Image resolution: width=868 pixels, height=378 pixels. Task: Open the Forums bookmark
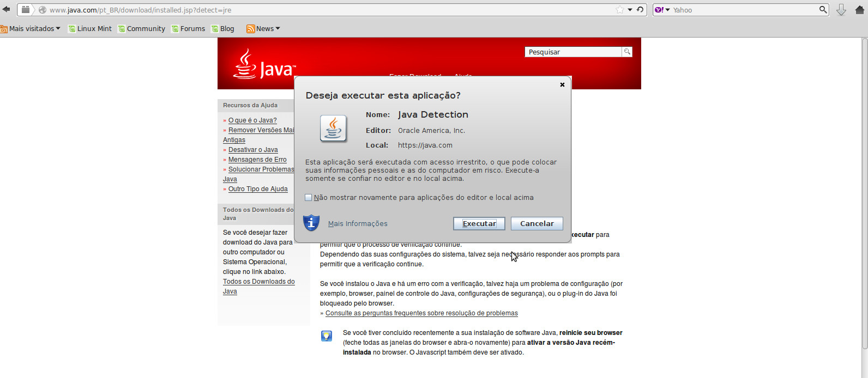(189, 28)
